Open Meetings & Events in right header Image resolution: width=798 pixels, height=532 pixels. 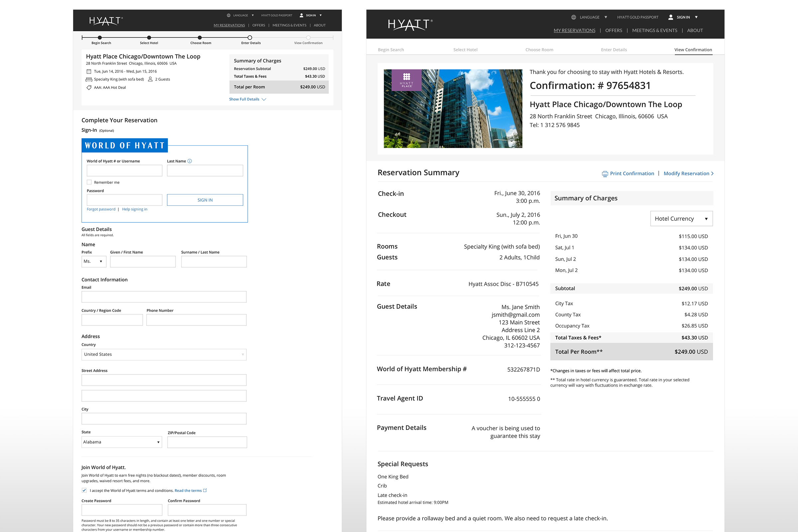(x=654, y=31)
